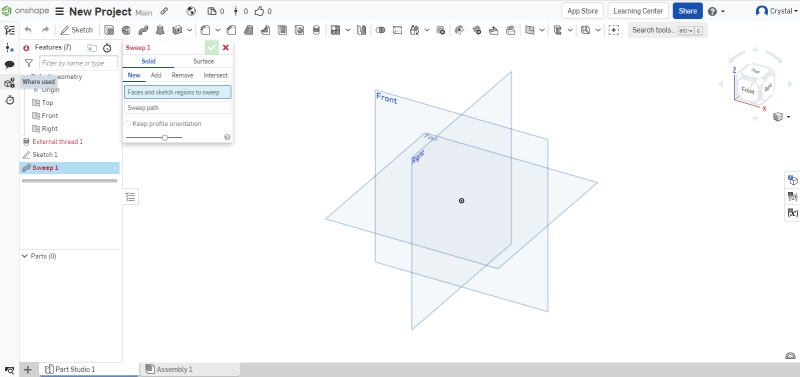The width and height of the screenshot is (800, 377).
Task: Undo the last action
Action: point(28,30)
